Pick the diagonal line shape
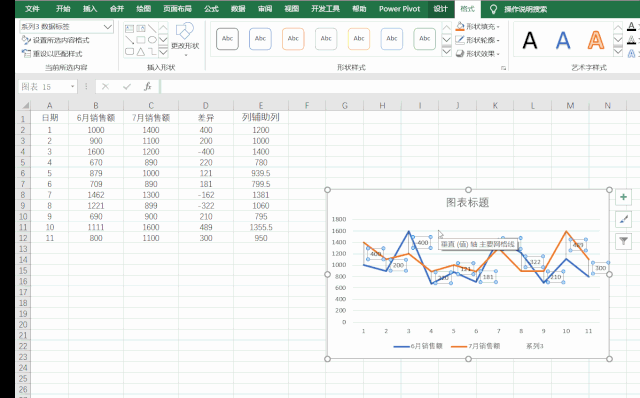This screenshot has height=398, width=640. coord(152,29)
